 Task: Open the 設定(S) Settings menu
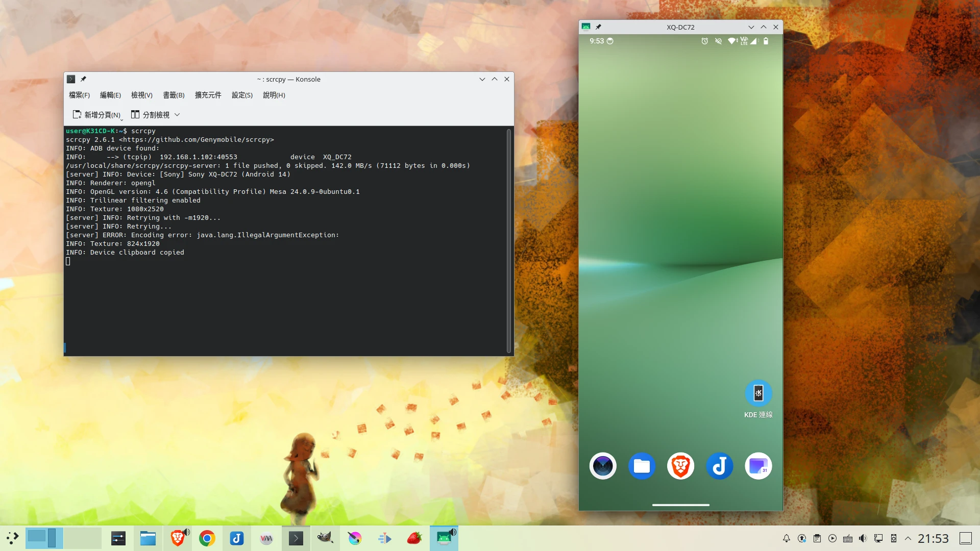pyautogui.click(x=242, y=95)
